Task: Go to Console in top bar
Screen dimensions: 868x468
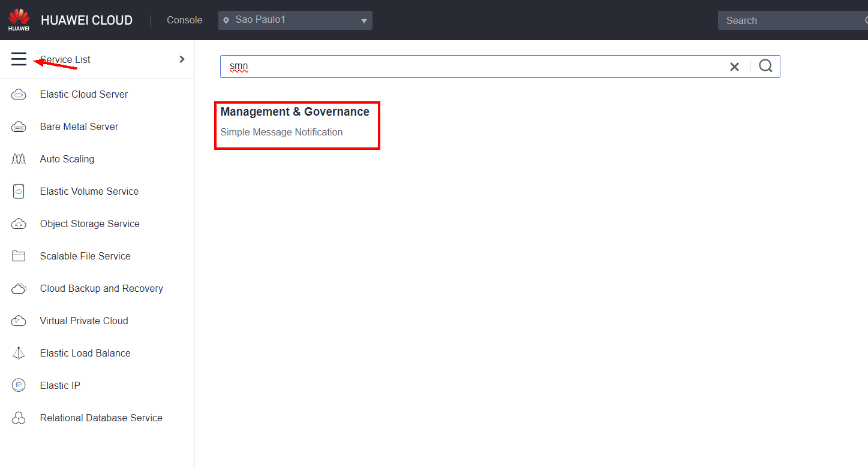Action: pyautogui.click(x=184, y=20)
